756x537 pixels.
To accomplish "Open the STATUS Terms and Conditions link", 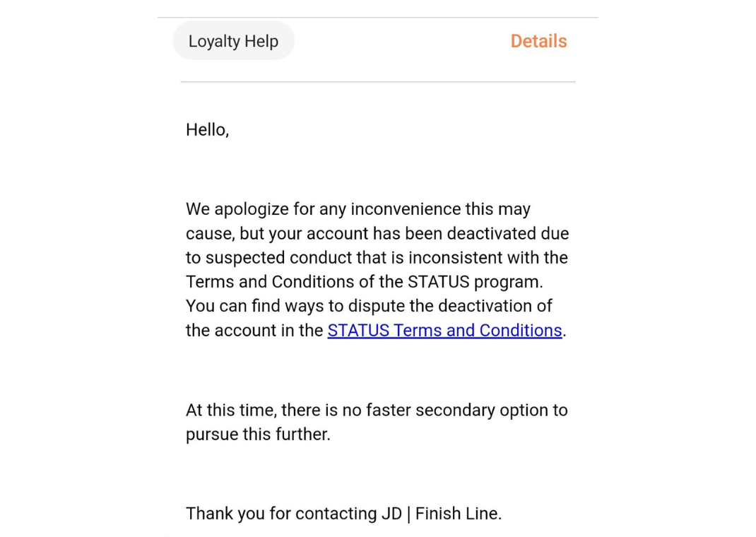I will pos(444,331).
